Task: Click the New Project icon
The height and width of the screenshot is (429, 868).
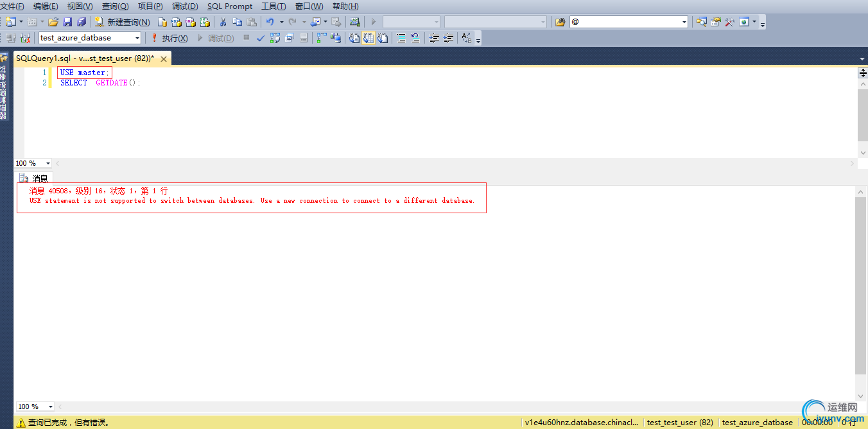Action: pos(10,22)
